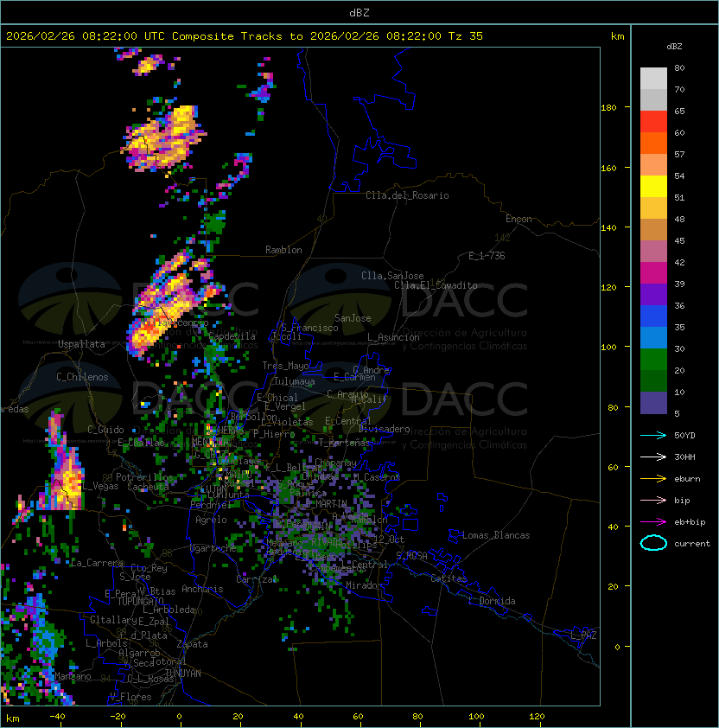Click the cyan 50YD track arrow in legend
Image resolution: width=719 pixels, height=728 pixels.
653,435
